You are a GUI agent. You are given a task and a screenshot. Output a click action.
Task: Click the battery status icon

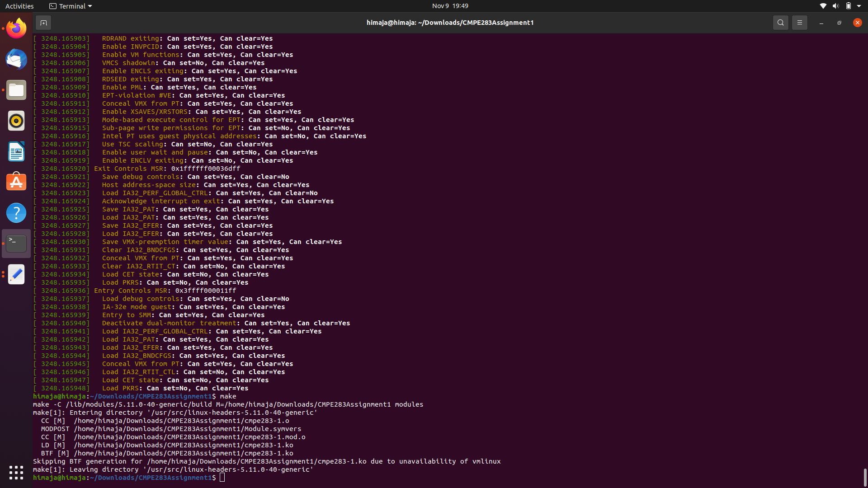point(848,6)
